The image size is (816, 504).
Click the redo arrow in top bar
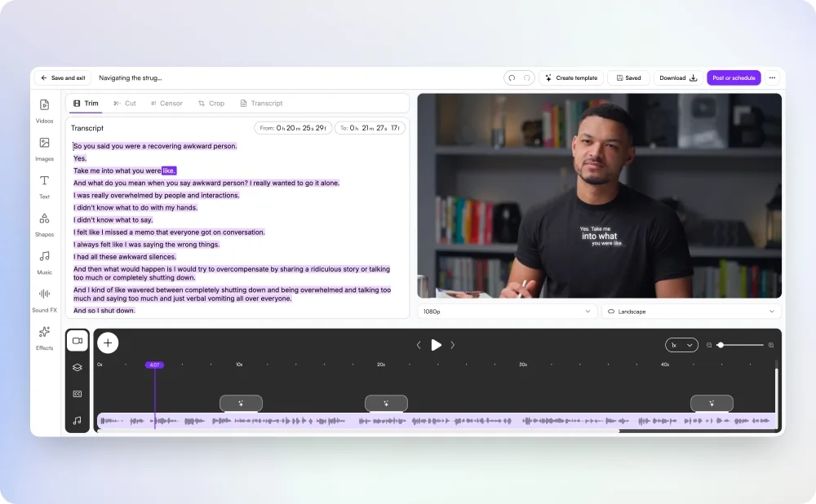coord(526,78)
